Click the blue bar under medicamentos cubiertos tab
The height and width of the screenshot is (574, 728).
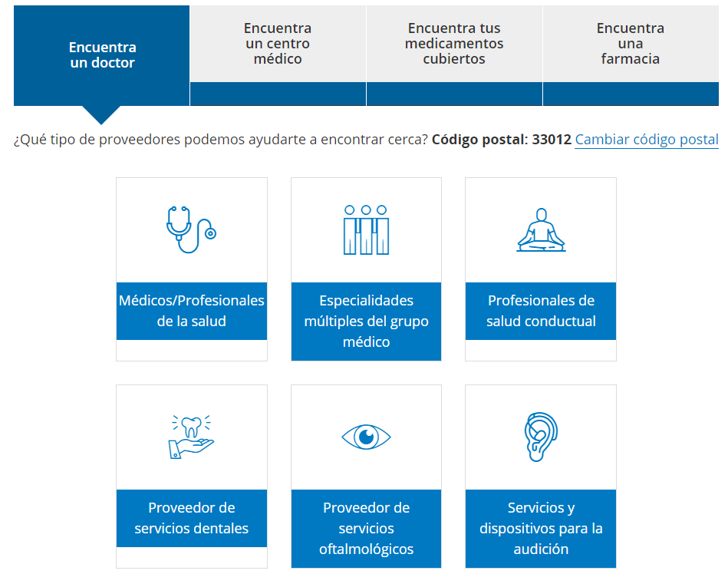point(454,94)
